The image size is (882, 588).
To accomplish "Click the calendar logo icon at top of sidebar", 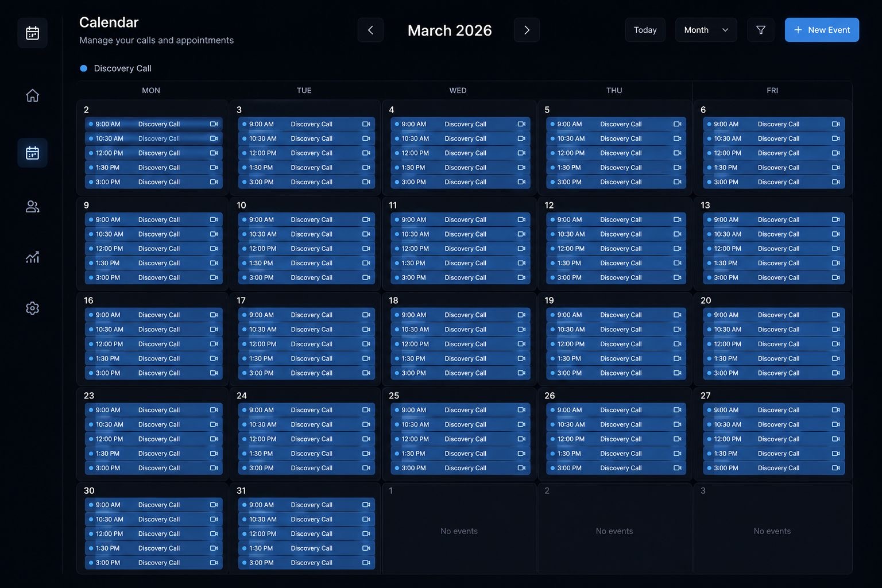I will pos(32,33).
